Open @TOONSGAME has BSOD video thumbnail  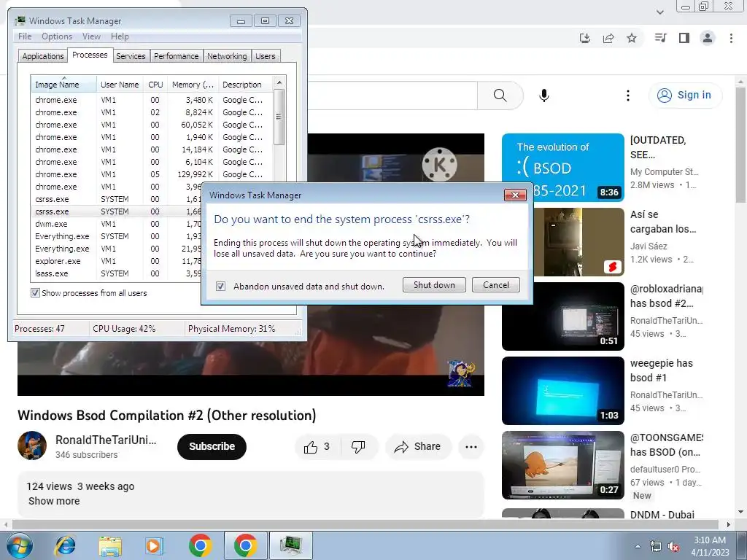[562, 464]
